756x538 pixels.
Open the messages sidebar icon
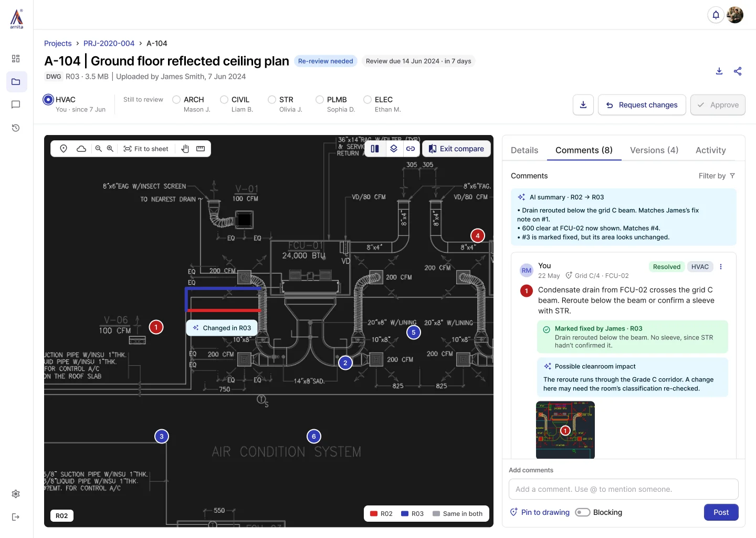pos(16,105)
